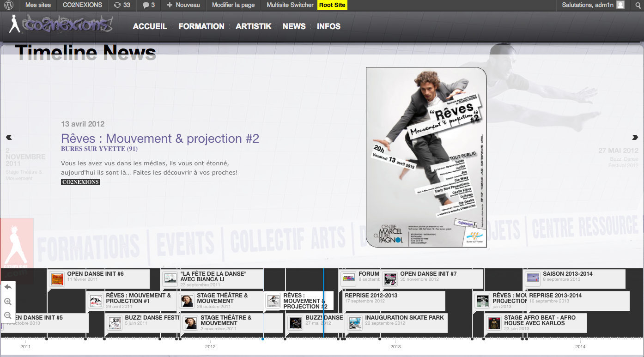Open the 33 pending updates icon

click(x=122, y=5)
